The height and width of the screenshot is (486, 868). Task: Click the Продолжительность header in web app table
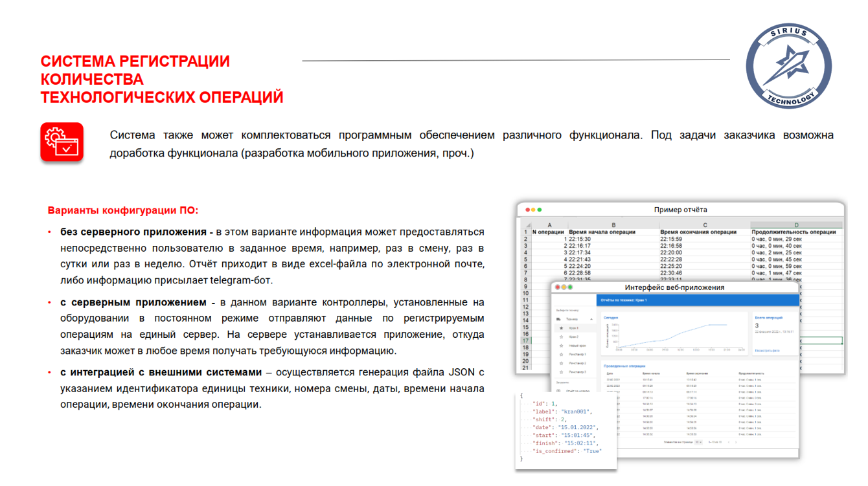[x=751, y=373]
